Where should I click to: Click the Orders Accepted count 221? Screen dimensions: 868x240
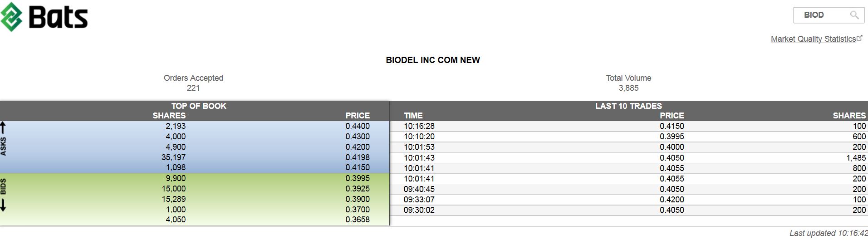(193, 88)
